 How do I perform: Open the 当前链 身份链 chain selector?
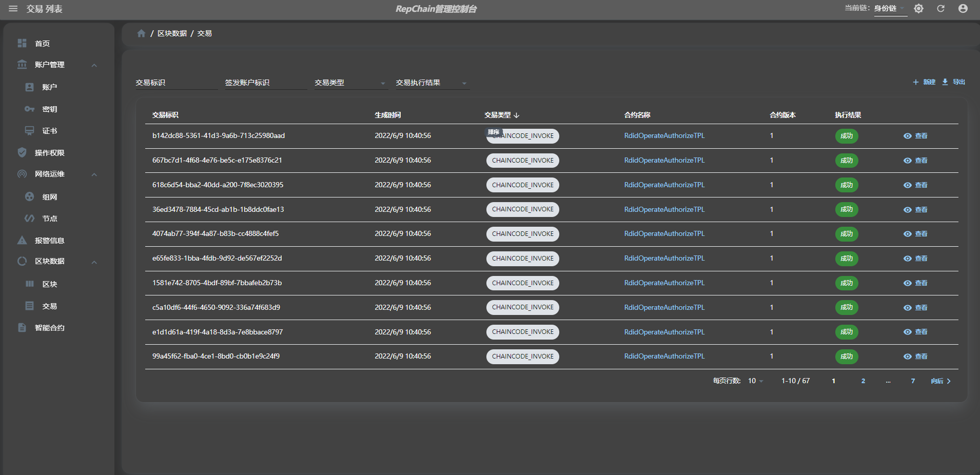[891, 9]
